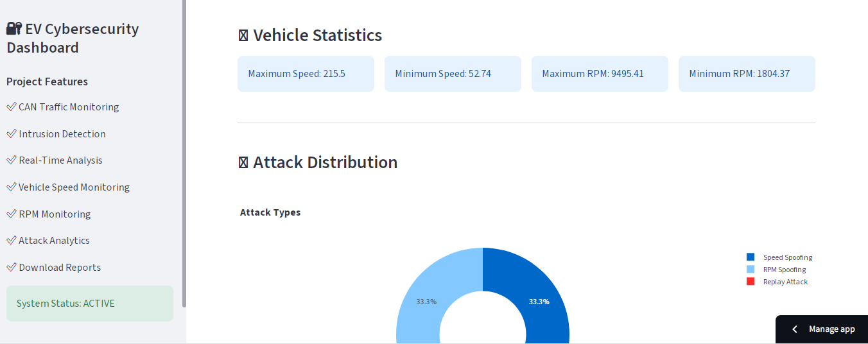Click the icon before the Attack Distribution heading
The height and width of the screenshot is (344, 868).
pyautogui.click(x=243, y=162)
